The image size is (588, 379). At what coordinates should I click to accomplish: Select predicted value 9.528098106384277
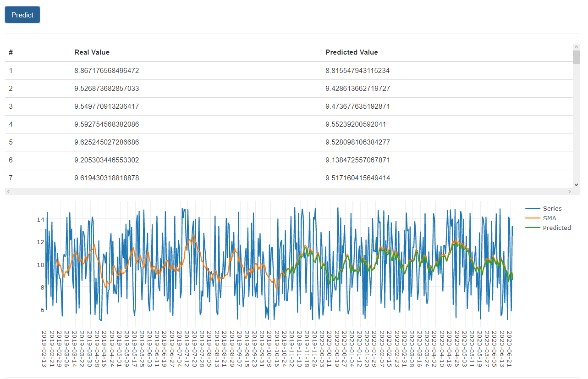pos(358,142)
